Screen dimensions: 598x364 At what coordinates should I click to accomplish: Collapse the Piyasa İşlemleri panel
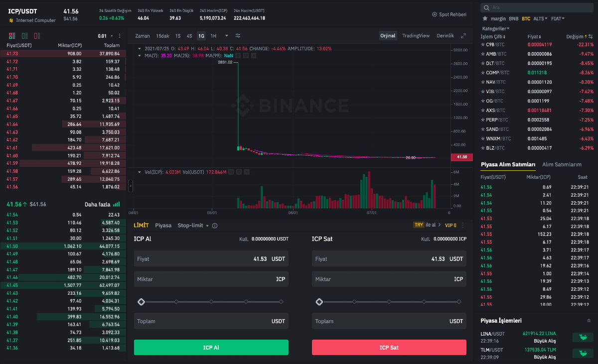tap(589, 321)
